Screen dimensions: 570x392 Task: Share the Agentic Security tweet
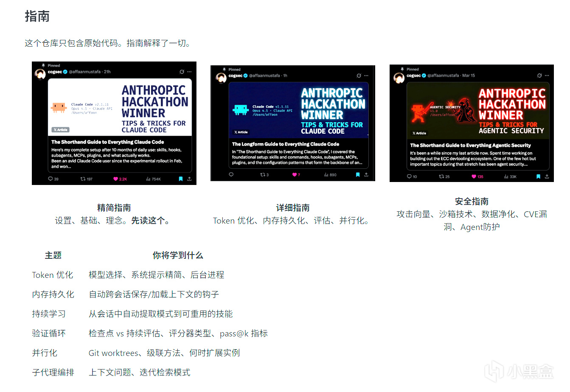(547, 176)
